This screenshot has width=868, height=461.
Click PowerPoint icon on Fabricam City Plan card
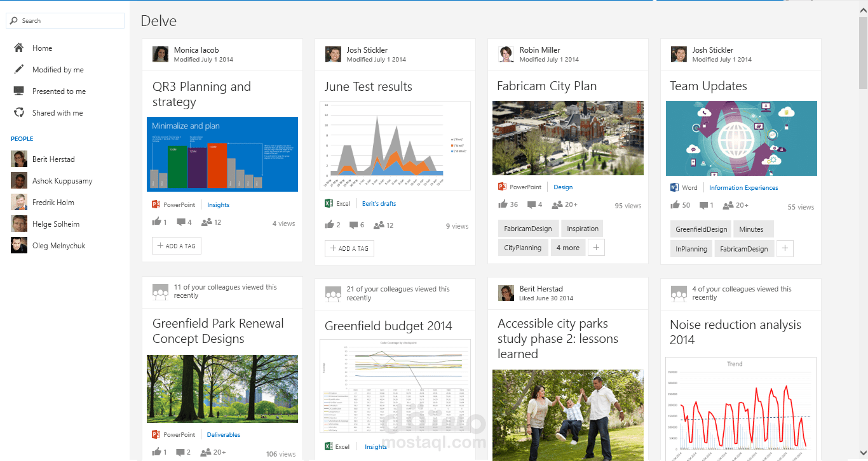click(x=502, y=187)
